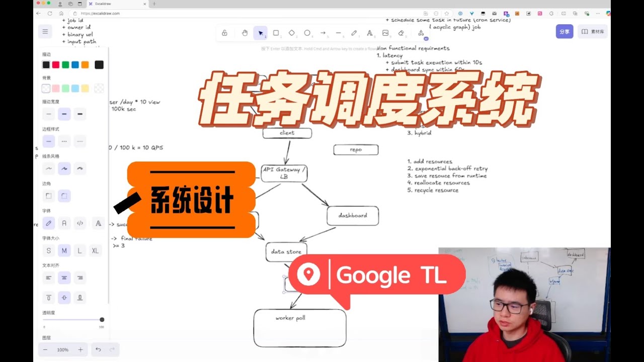This screenshot has height=362, width=644.
Task: Toggle the canvas lock tool
Action: (224, 33)
